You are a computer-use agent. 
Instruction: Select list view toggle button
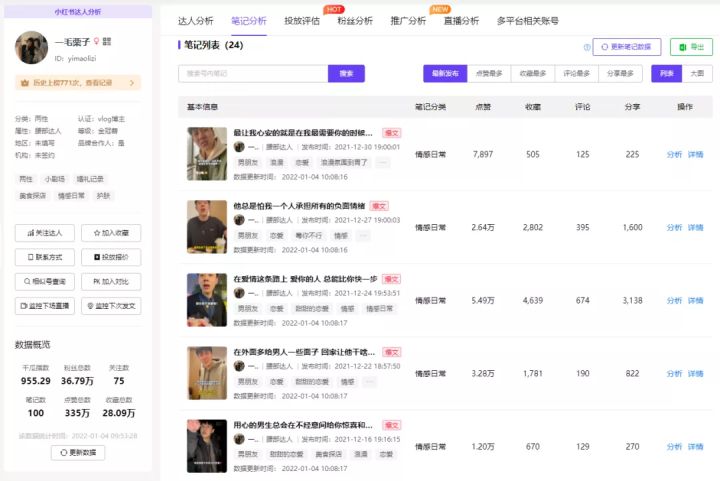click(x=667, y=73)
